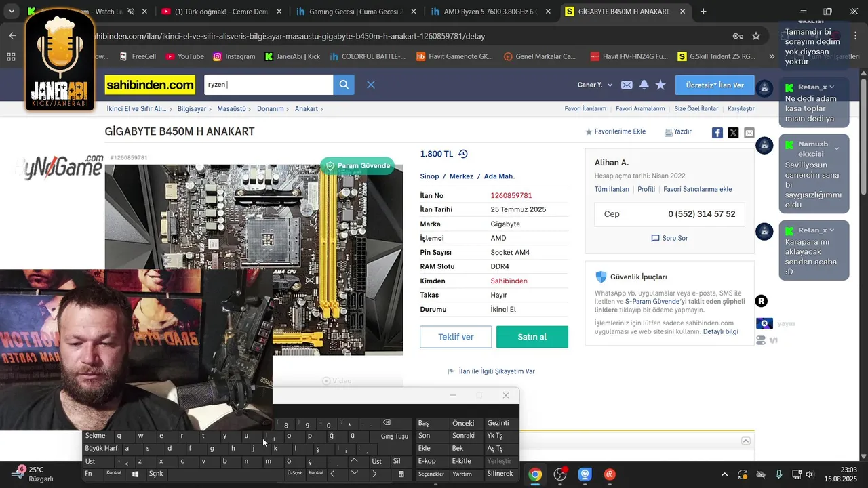
Task: Open G.Skill Trident Z5 bookmark
Action: [x=716, y=56]
